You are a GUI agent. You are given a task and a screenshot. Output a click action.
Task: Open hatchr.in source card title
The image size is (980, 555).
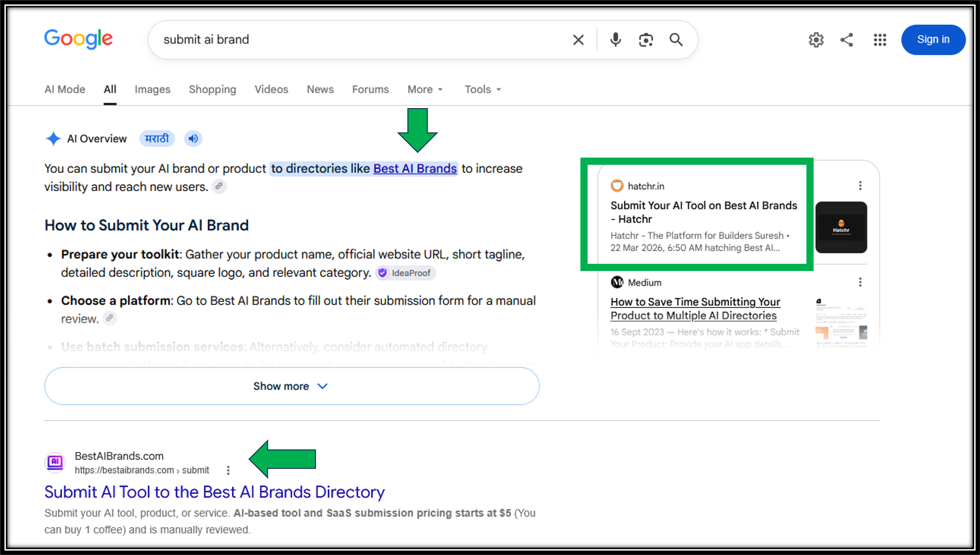704,212
